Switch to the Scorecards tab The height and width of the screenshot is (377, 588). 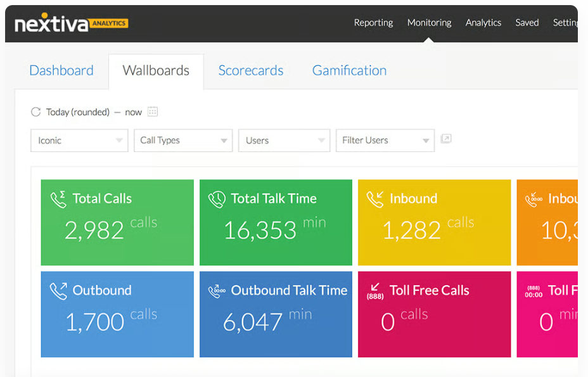(x=251, y=70)
